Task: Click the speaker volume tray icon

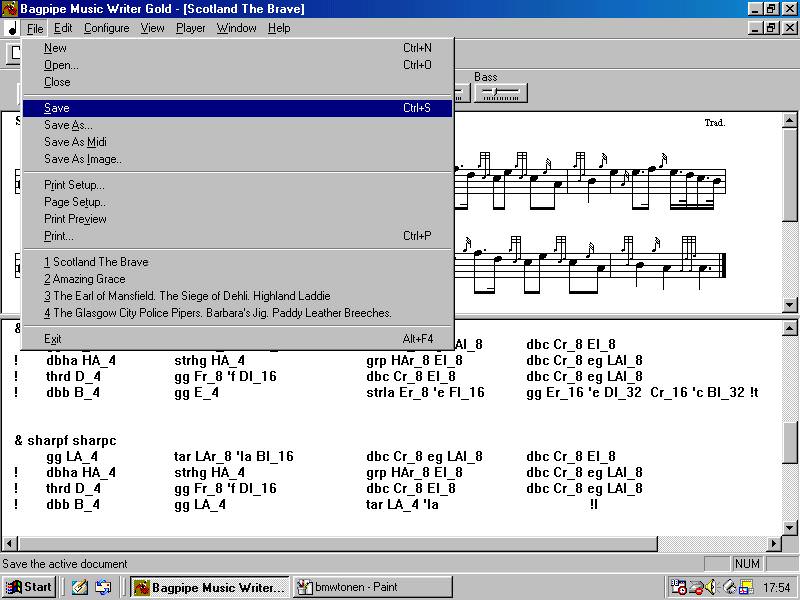Action: coord(710,587)
